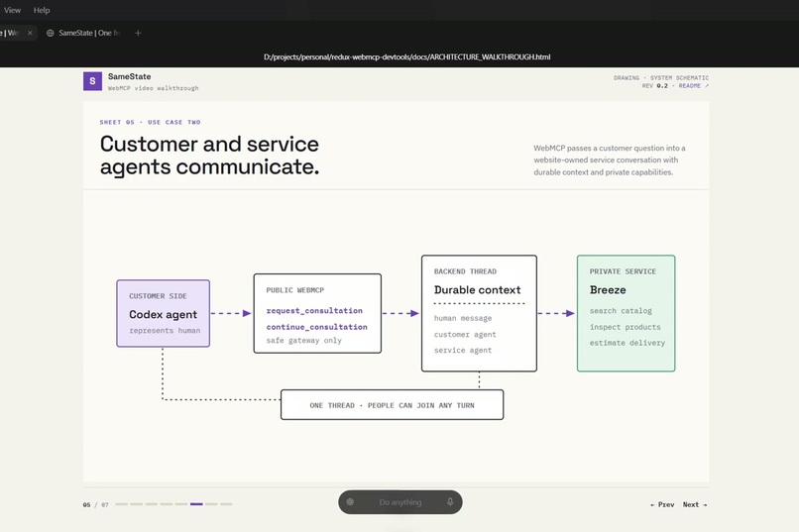The image size is (799, 532).
Task: Click the microphone icon in prompt bar
Action: tap(450, 502)
